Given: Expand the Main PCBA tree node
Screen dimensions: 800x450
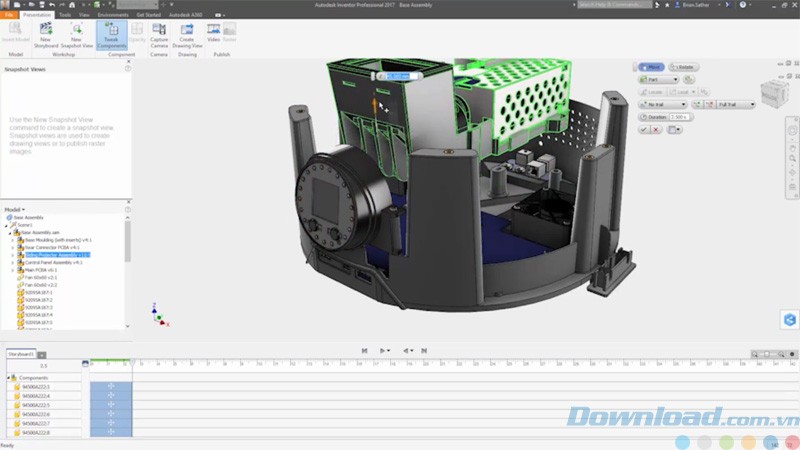Looking at the screenshot, I should click(12, 270).
